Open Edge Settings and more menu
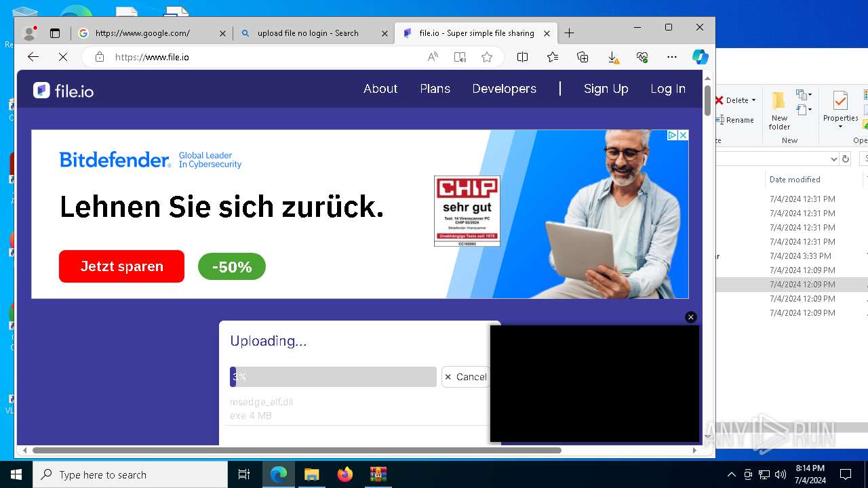868x488 pixels. [672, 58]
